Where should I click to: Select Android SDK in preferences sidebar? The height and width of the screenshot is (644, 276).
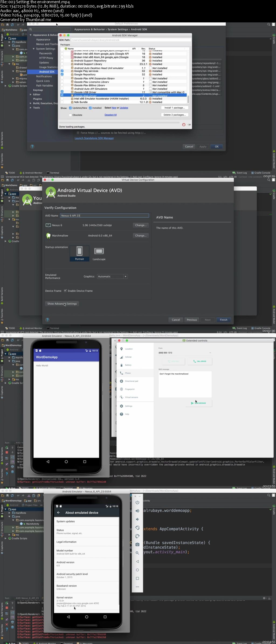(47, 72)
